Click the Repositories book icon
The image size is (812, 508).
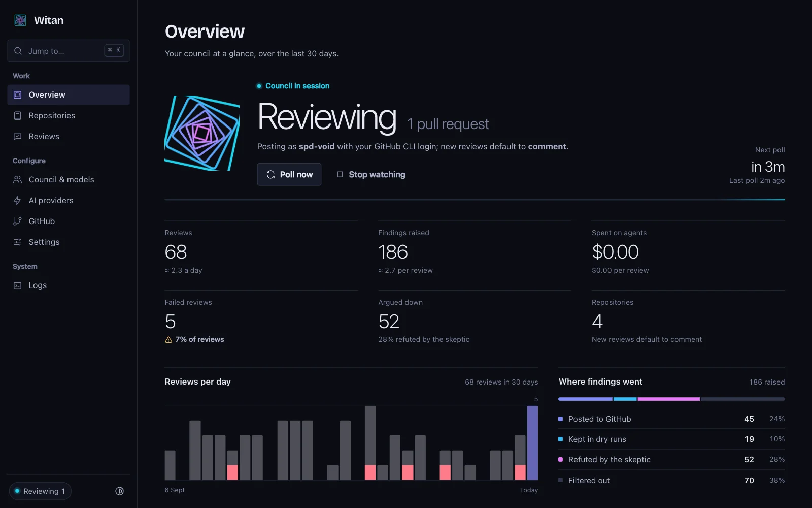click(x=18, y=116)
